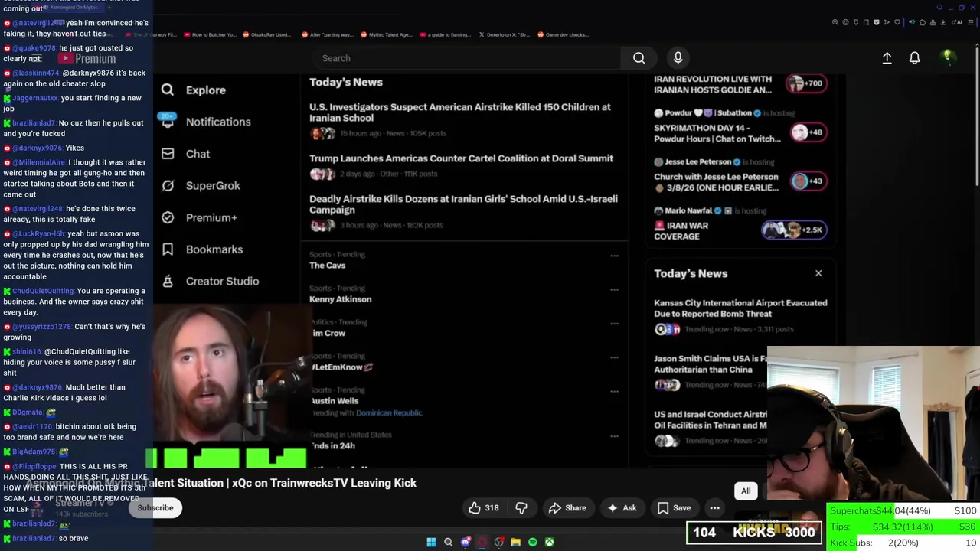
Task: Toggle the browser ad-blocker shield icon
Action: tap(877, 22)
